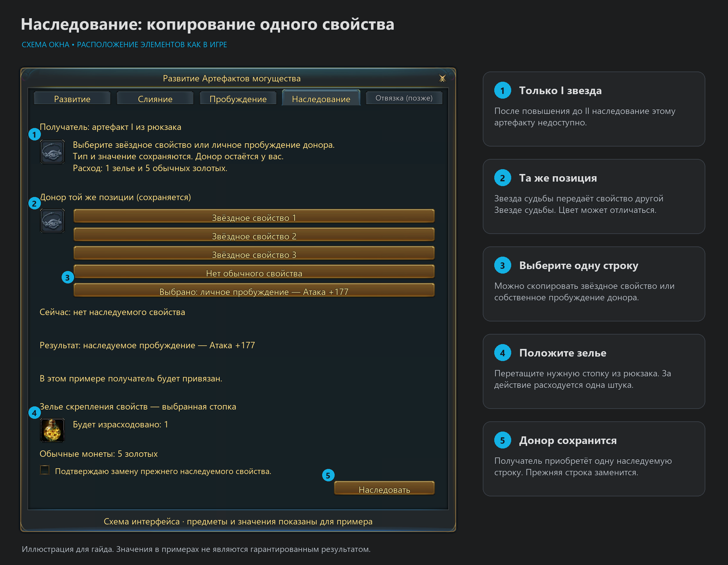This screenshot has width=728, height=565.
Task: Click the СХЕМА ОКНА subtitle text
Action: point(124,44)
